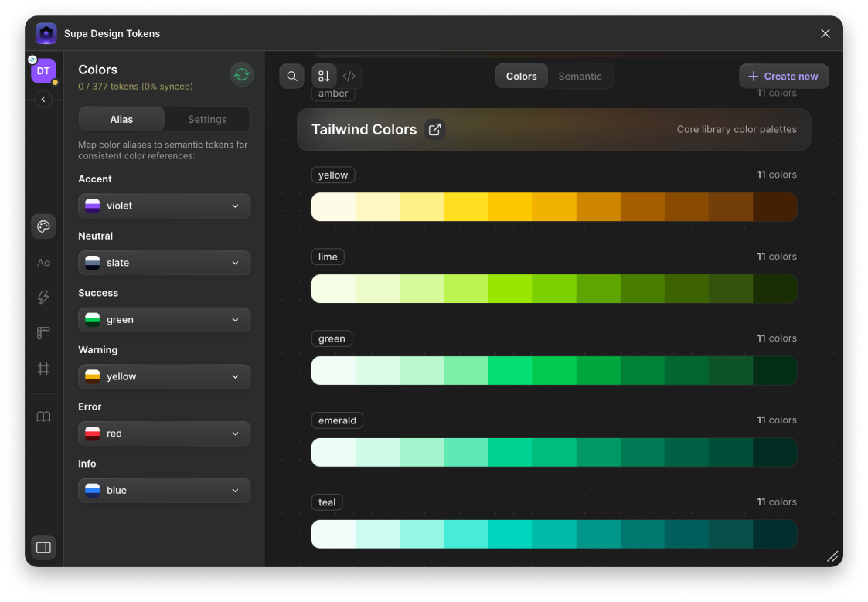Click the lime palette name tag
Image resolution: width=868 pixels, height=602 pixels.
[328, 257]
